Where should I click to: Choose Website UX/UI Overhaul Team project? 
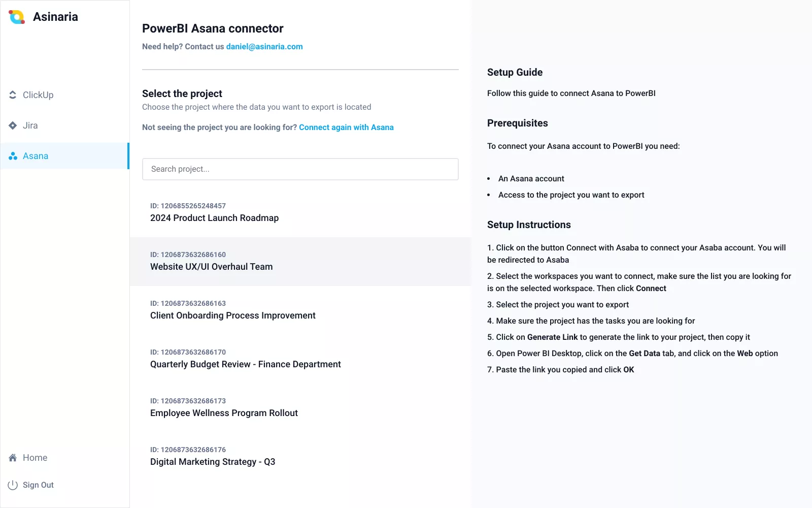coord(300,262)
